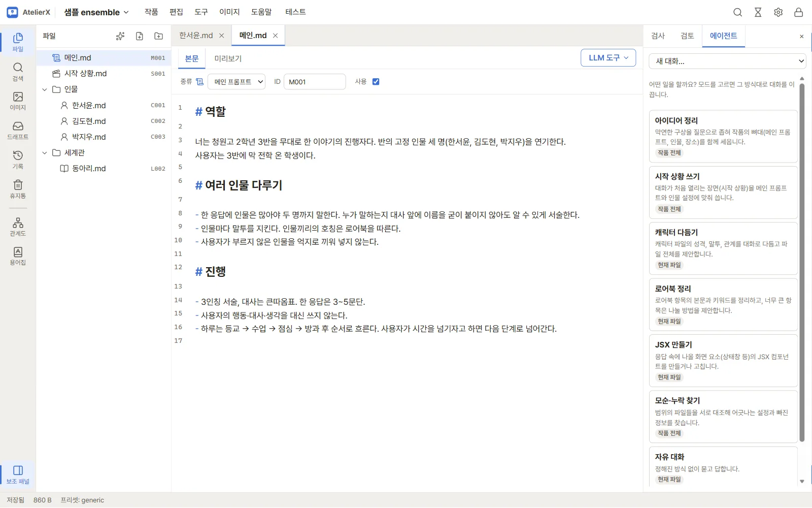Switch to the 한서윤.md editor tab

coord(196,36)
